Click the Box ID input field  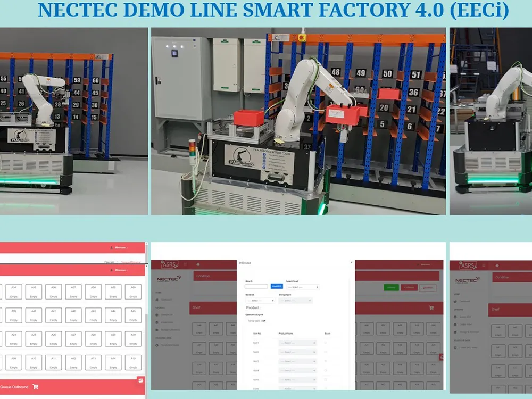click(x=256, y=287)
